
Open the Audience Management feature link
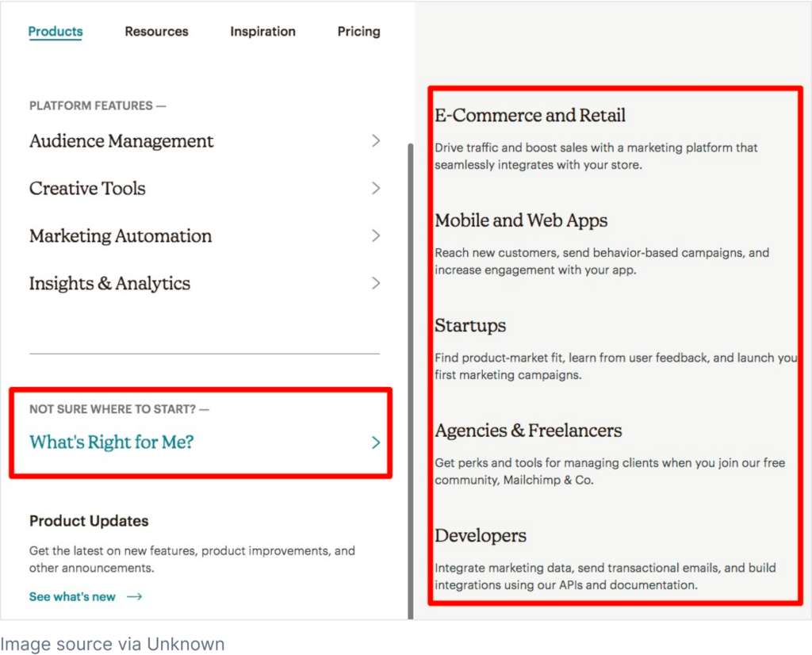[x=121, y=141]
